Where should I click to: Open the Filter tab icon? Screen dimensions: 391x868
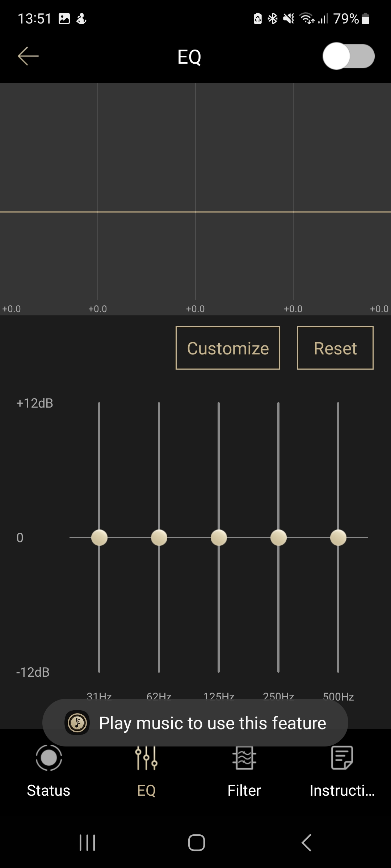(244, 759)
